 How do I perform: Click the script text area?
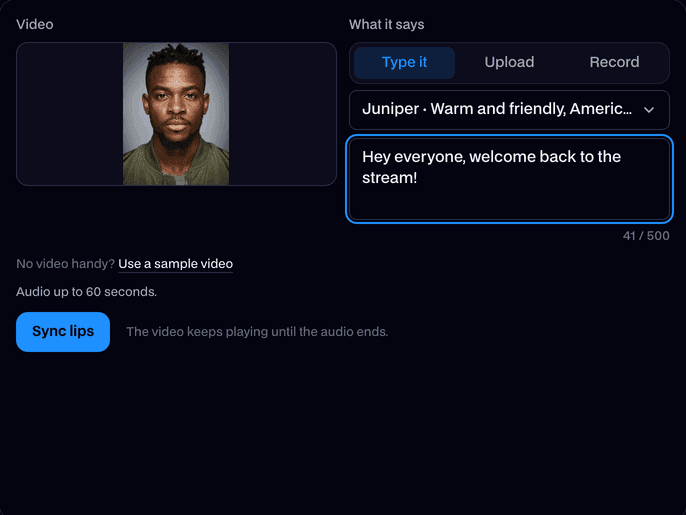pos(509,179)
